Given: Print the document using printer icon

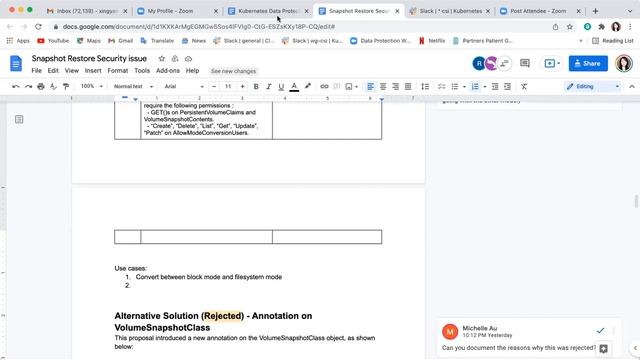Looking at the screenshot, I should click(41, 87).
